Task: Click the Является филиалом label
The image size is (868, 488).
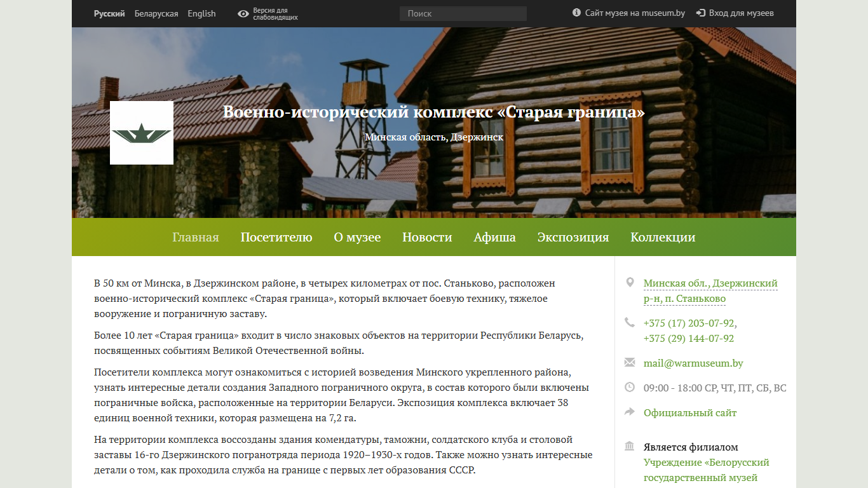Action: coord(691,447)
